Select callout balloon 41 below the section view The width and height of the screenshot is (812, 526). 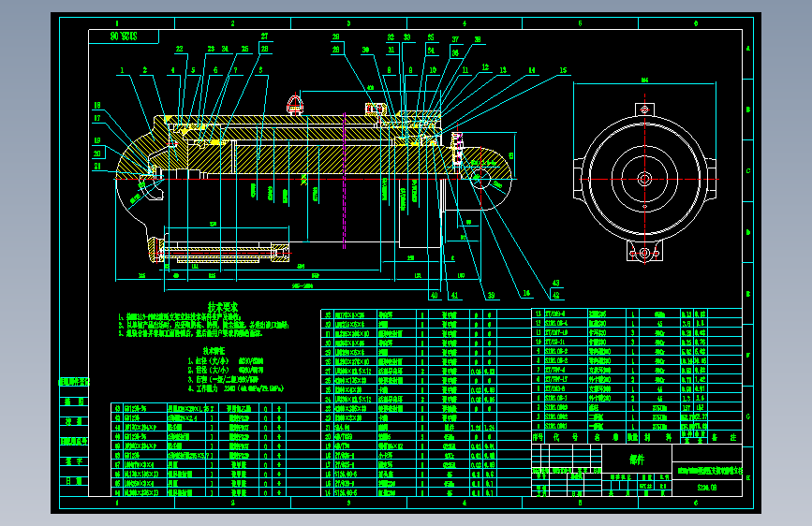454,296
